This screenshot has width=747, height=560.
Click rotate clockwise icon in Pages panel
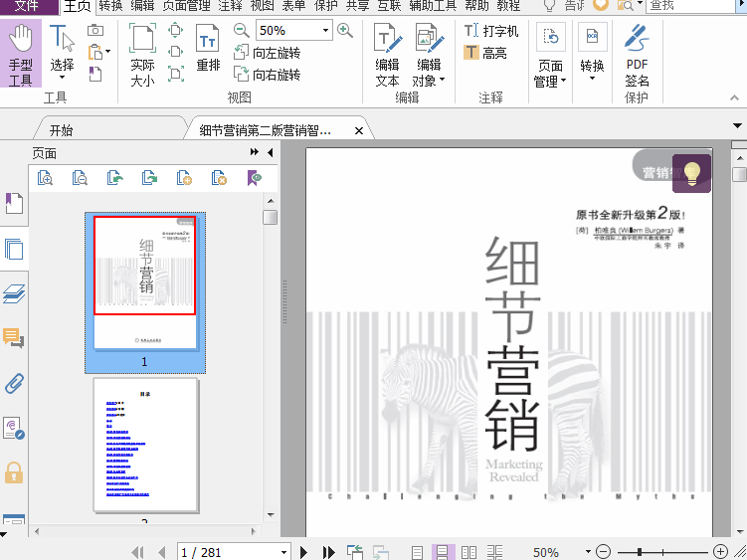coord(149,178)
